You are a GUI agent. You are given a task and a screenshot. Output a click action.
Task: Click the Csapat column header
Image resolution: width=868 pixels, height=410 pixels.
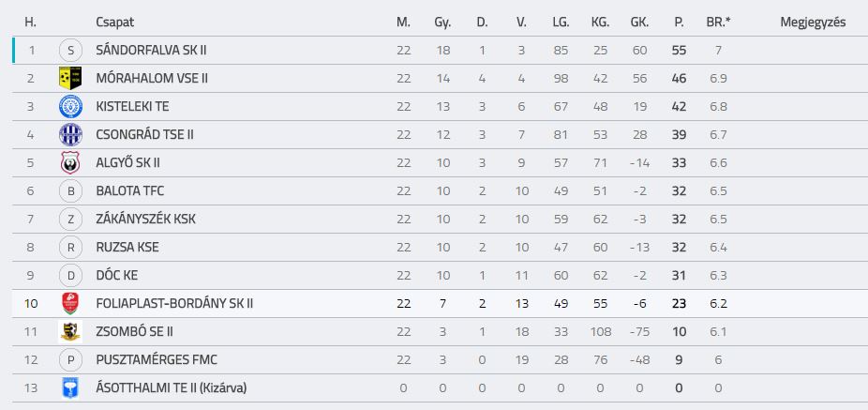(114, 23)
